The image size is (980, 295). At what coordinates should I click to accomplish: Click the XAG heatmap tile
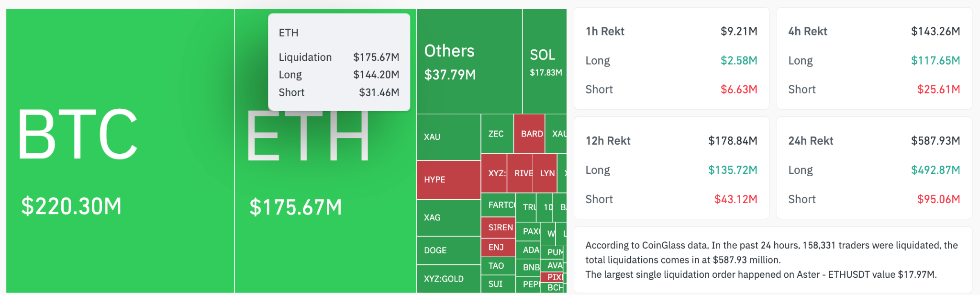(448, 217)
